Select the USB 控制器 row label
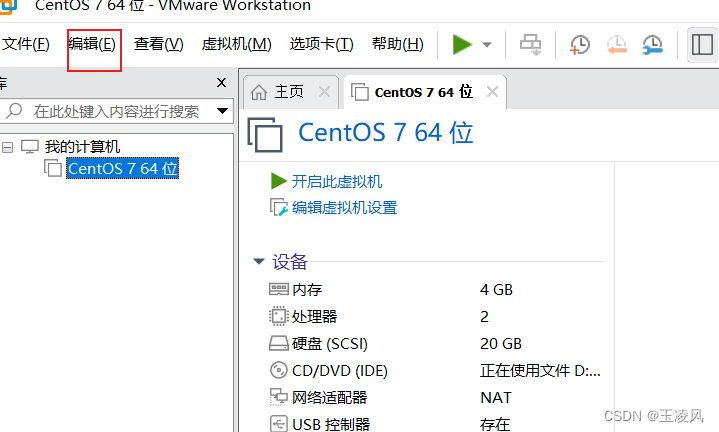The height and width of the screenshot is (432, 719). (x=331, y=424)
